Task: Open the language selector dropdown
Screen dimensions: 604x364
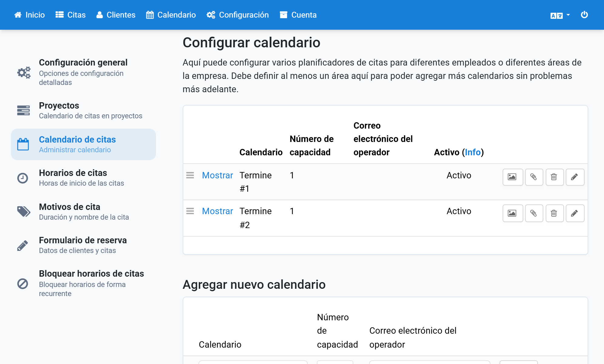Action: 560,15
